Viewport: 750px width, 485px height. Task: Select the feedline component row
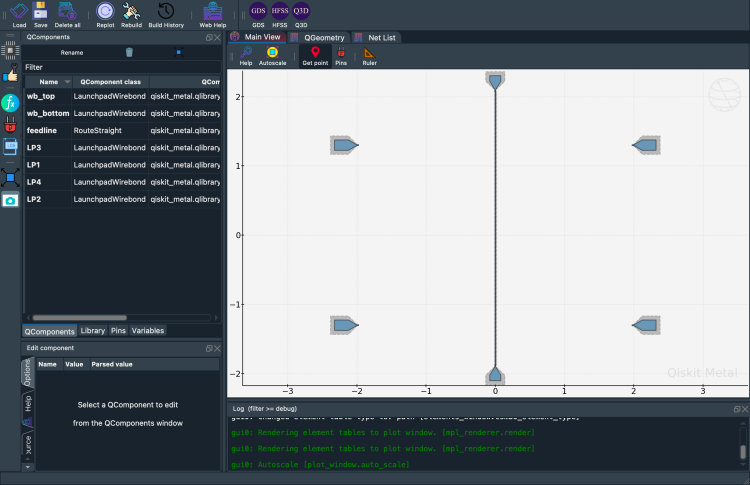[x=122, y=131]
